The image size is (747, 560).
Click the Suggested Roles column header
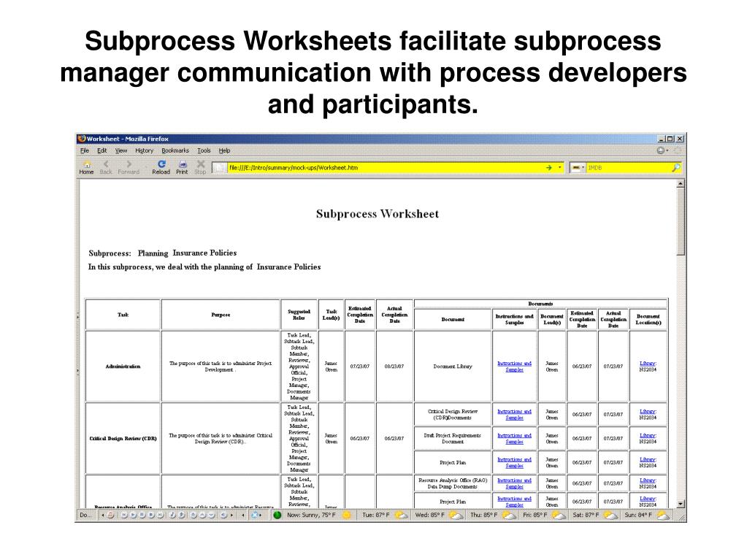pos(299,315)
